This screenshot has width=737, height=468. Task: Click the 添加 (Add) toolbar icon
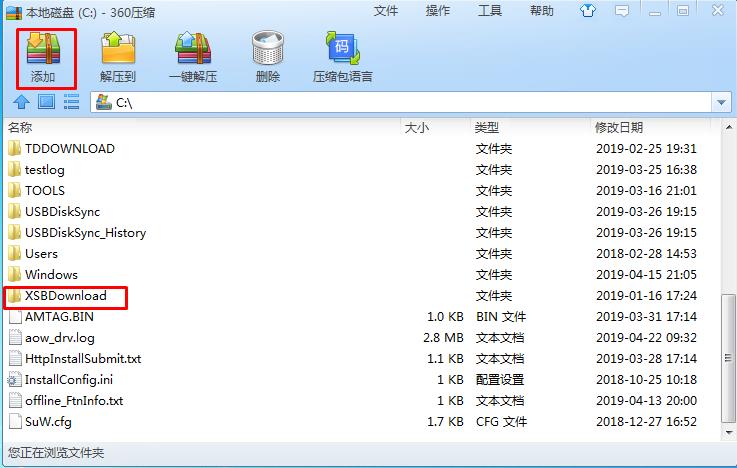tap(42, 53)
